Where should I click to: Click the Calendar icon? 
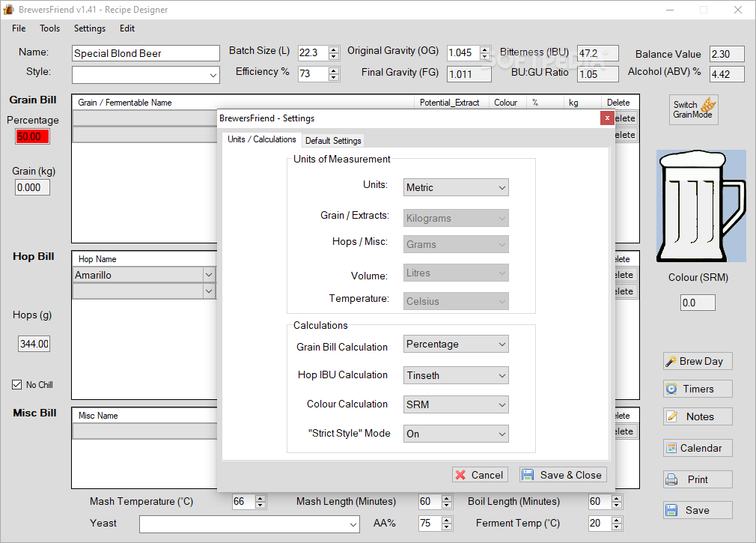[x=671, y=448]
